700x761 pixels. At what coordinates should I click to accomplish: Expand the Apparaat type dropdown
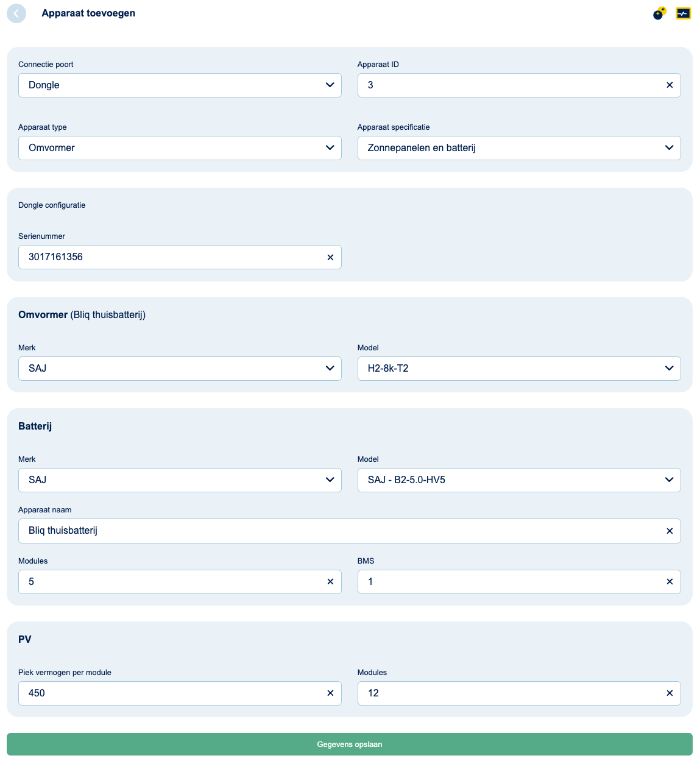click(x=180, y=148)
